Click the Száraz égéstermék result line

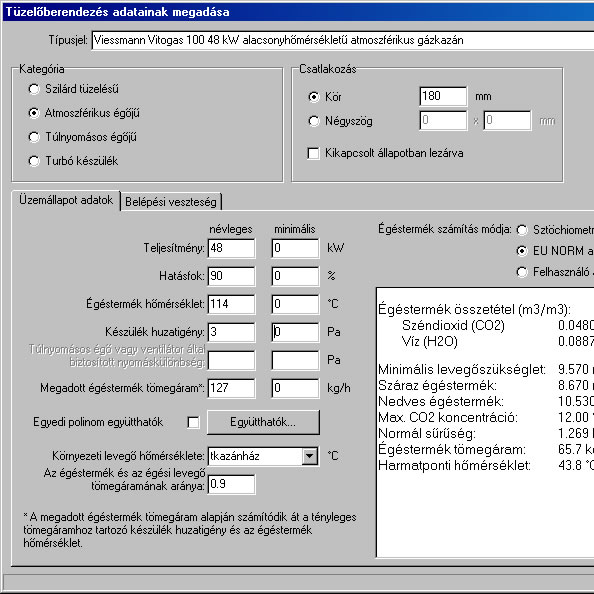click(x=486, y=386)
